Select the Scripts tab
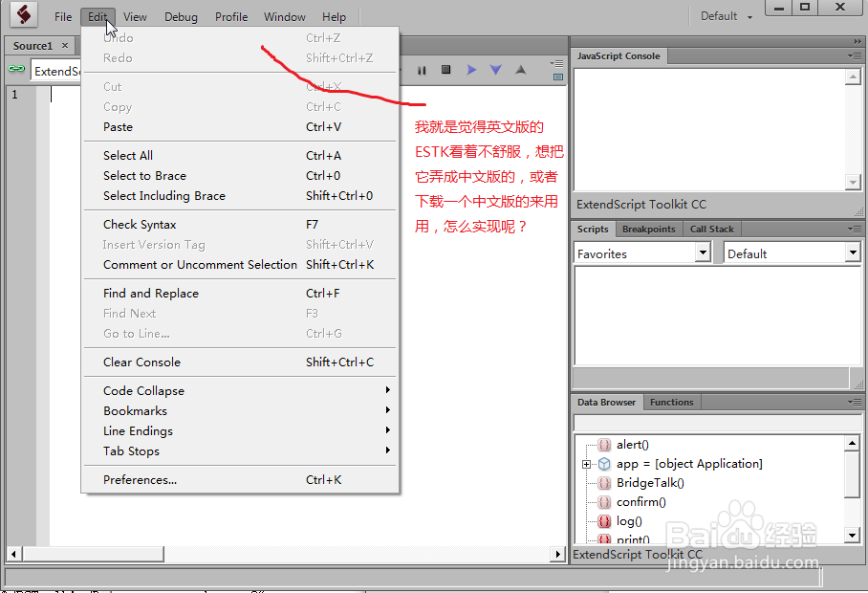This screenshot has height=593, width=868. 593,229
